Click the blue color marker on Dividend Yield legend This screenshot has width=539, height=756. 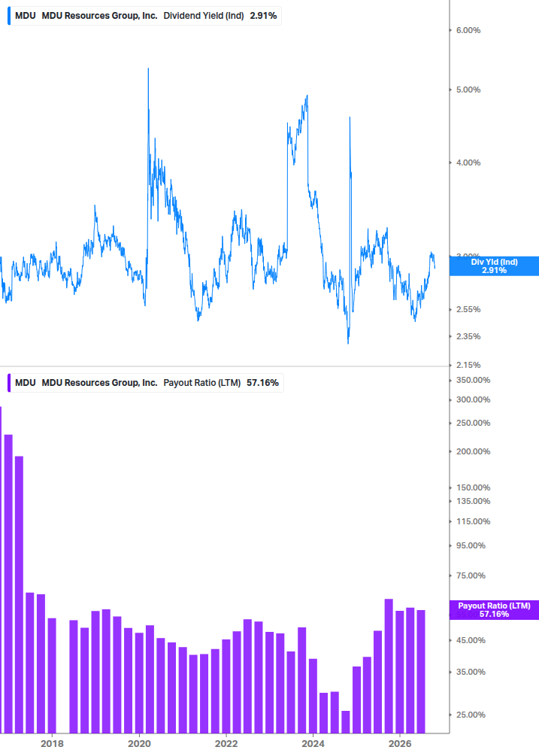[x=9, y=16]
